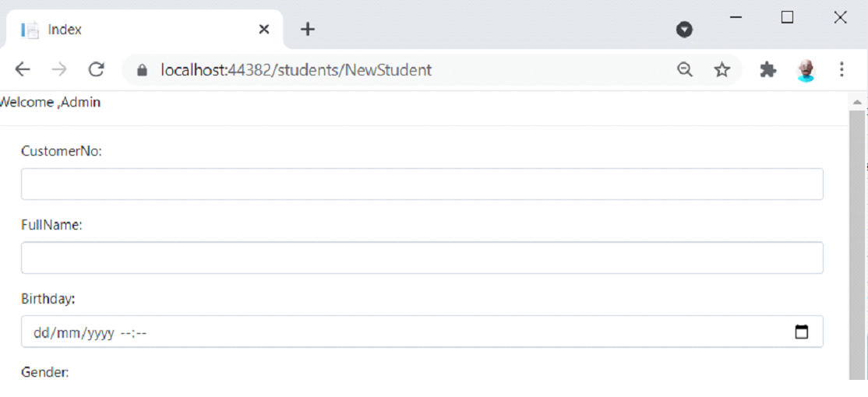Expand the tab search dropdown arrow

(x=684, y=30)
